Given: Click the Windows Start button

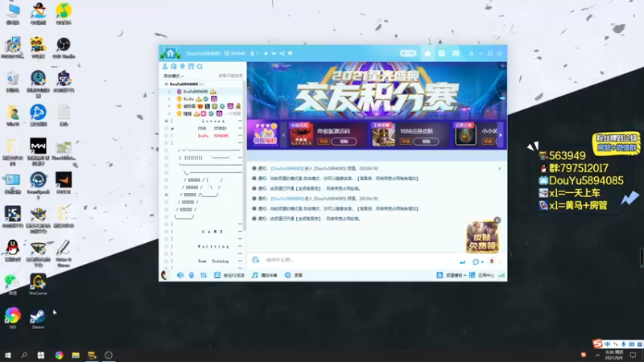Looking at the screenshot, I should [x=7, y=355].
